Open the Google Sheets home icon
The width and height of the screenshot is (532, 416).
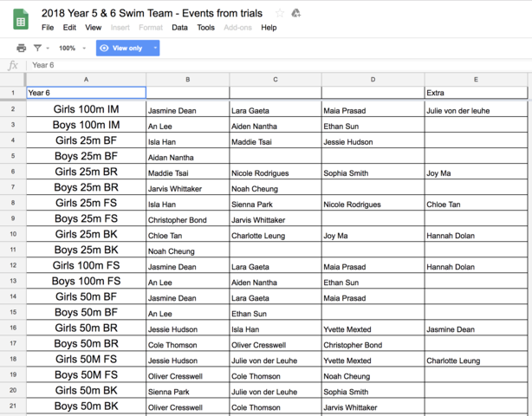(x=21, y=20)
